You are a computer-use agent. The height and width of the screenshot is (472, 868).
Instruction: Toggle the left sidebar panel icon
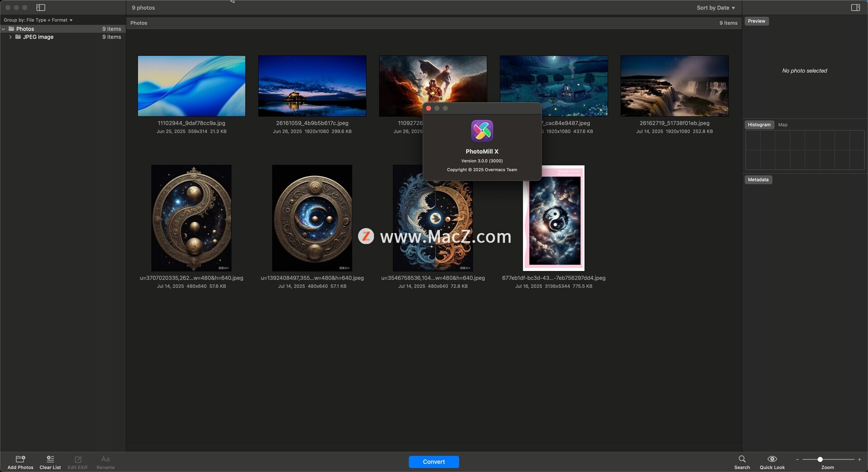[41, 8]
